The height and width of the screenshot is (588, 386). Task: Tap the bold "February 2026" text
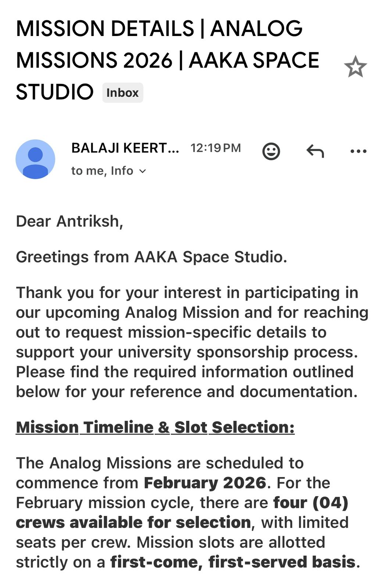point(205,483)
